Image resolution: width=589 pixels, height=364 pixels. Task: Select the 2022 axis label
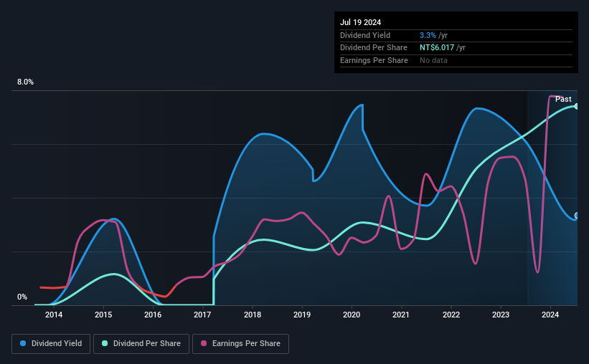pos(451,315)
